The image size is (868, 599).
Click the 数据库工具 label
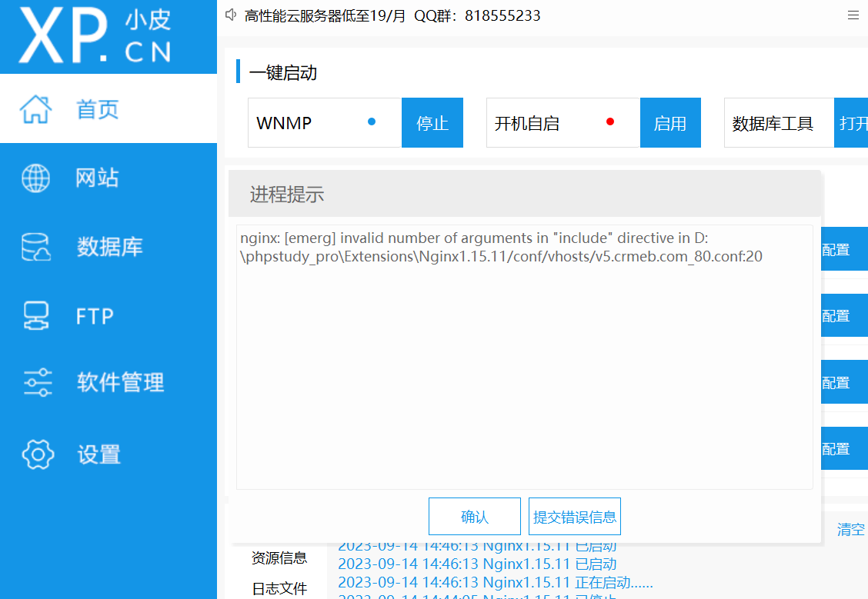pos(773,123)
